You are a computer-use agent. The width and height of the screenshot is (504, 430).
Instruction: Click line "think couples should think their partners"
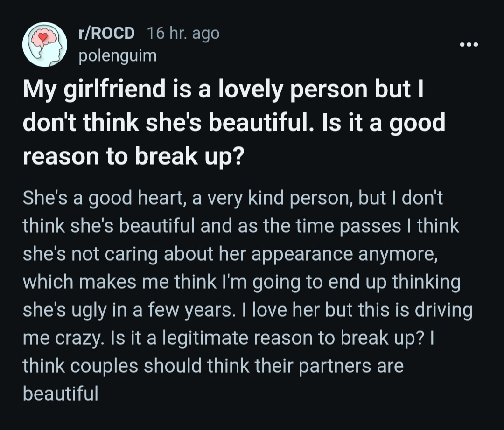(213, 366)
